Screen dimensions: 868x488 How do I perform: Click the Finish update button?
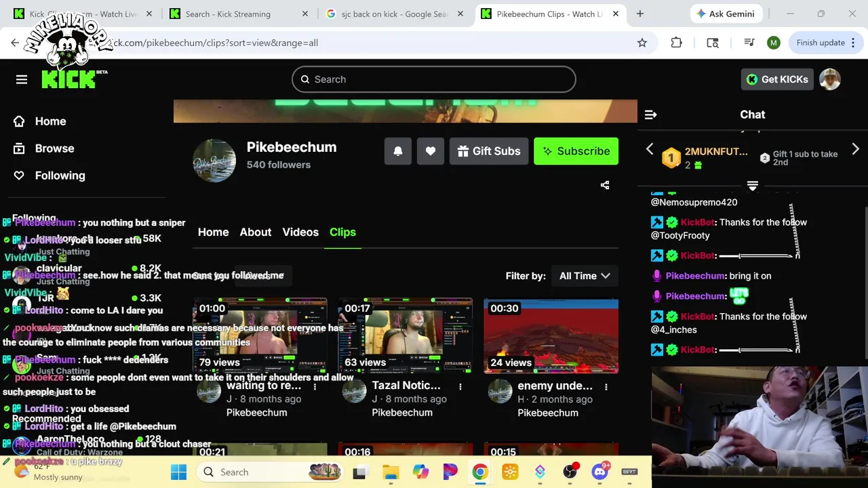[x=821, y=43]
